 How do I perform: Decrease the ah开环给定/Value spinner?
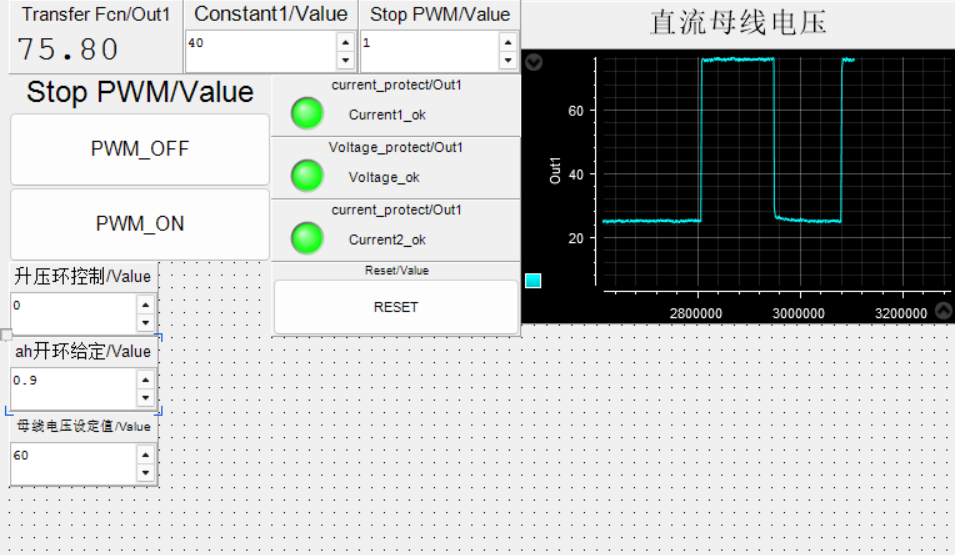tap(146, 398)
